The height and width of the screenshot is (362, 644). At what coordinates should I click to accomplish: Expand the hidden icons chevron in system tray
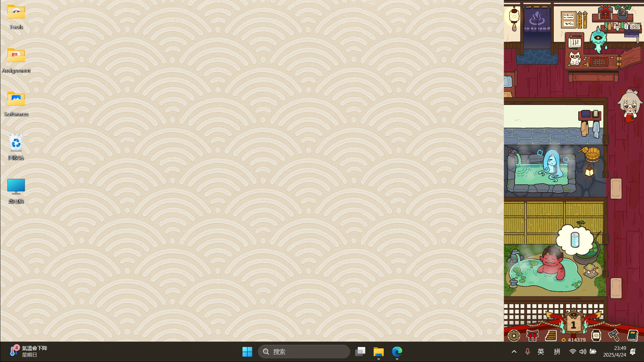[x=514, y=352]
